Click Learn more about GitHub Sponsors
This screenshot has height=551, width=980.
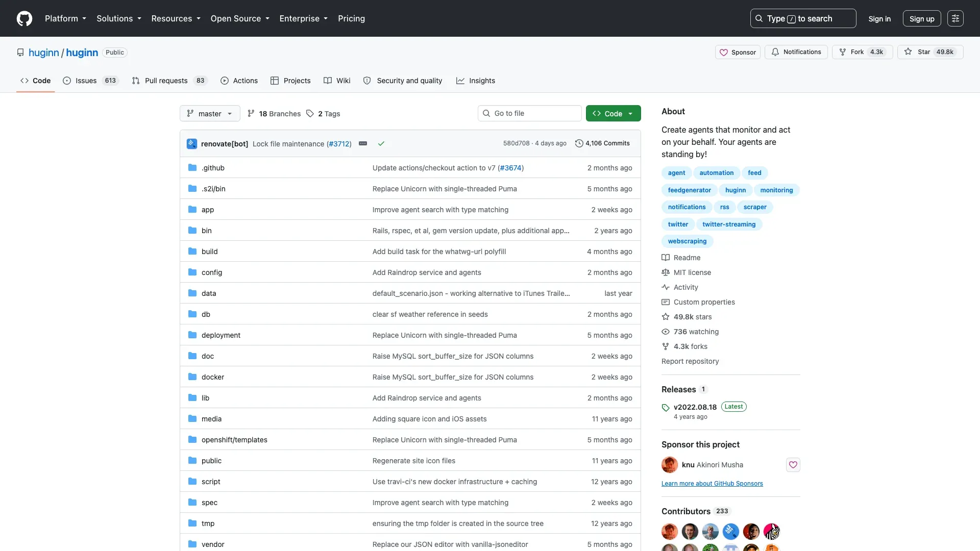click(712, 484)
